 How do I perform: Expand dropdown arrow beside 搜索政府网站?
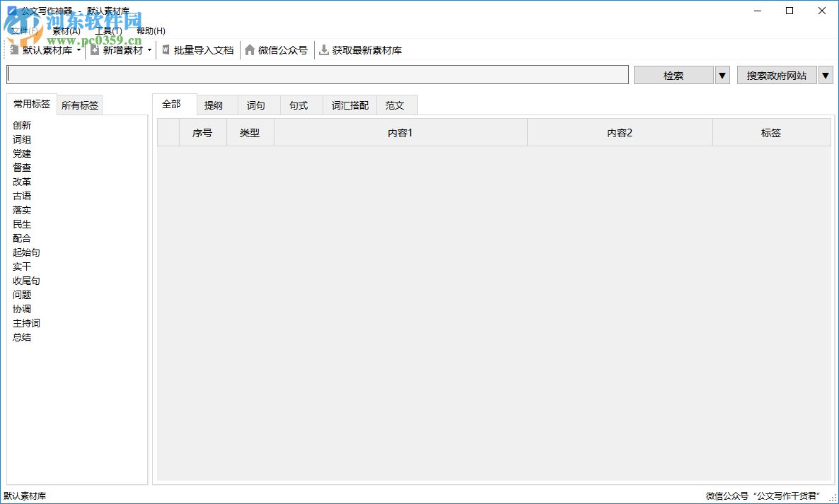[x=826, y=76]
